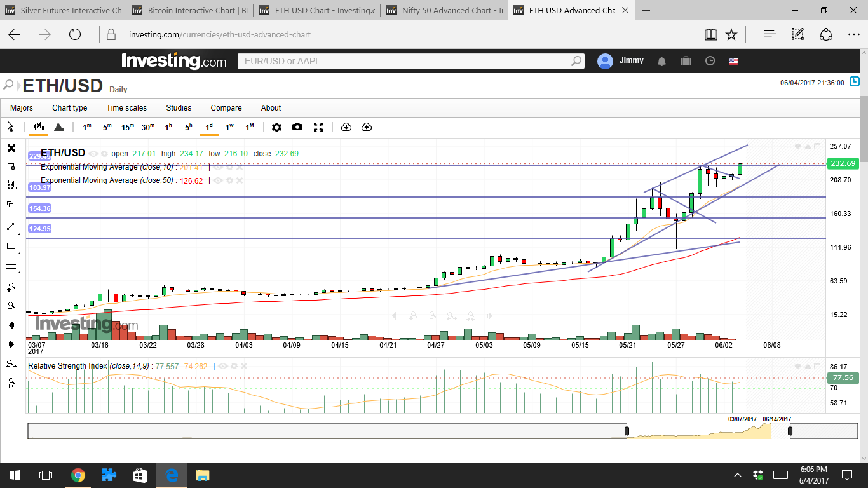Image resolution: width=868 pixels, height=488 pixels.
Task: Open the alerts clock icon in header
Action: click(x=710, y=61)
